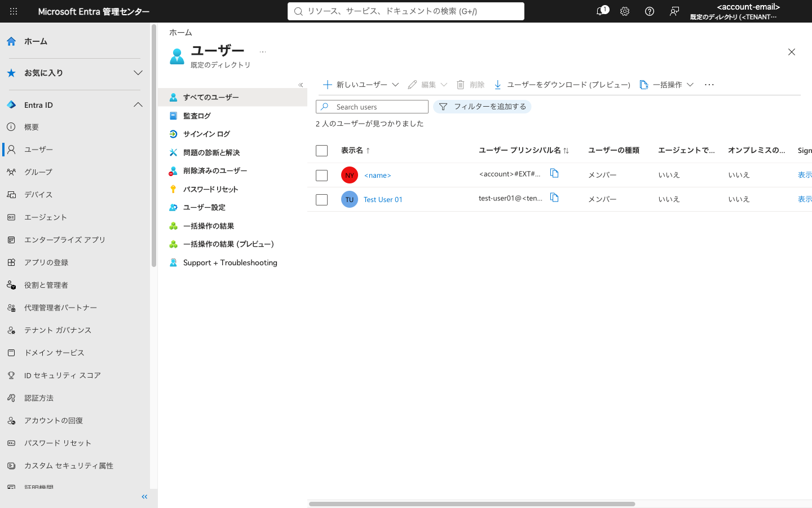
Task: Focus the top resource search box
Action: [x=406, y=11]
